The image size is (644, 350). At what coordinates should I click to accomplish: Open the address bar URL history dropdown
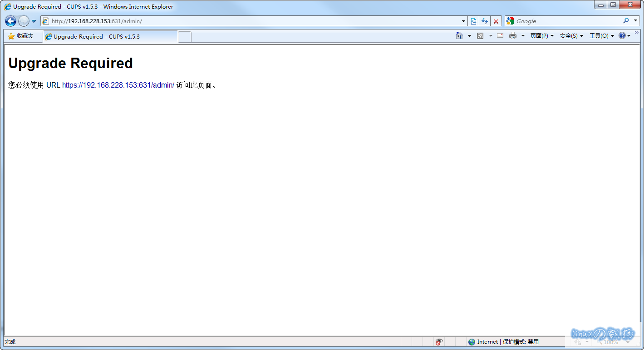point(463,21)
